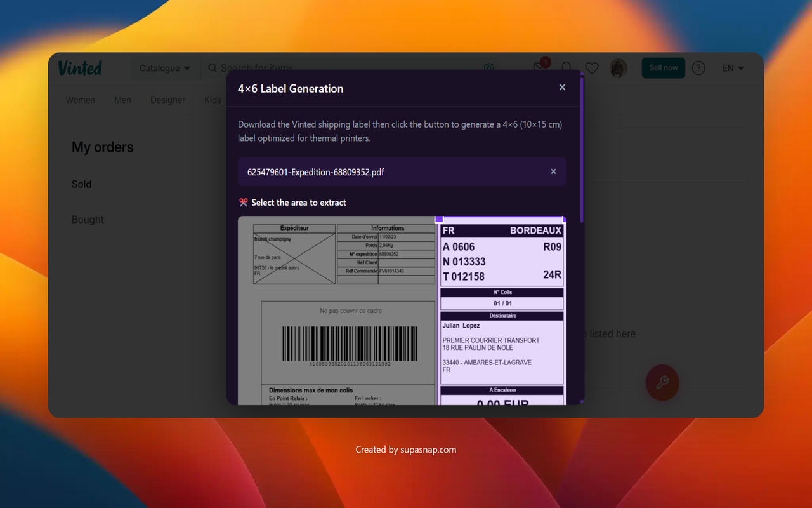The width and height of the screenshot is (812, 508).
Task: Go to the Kids category tab
Action: tap(213, 100)
